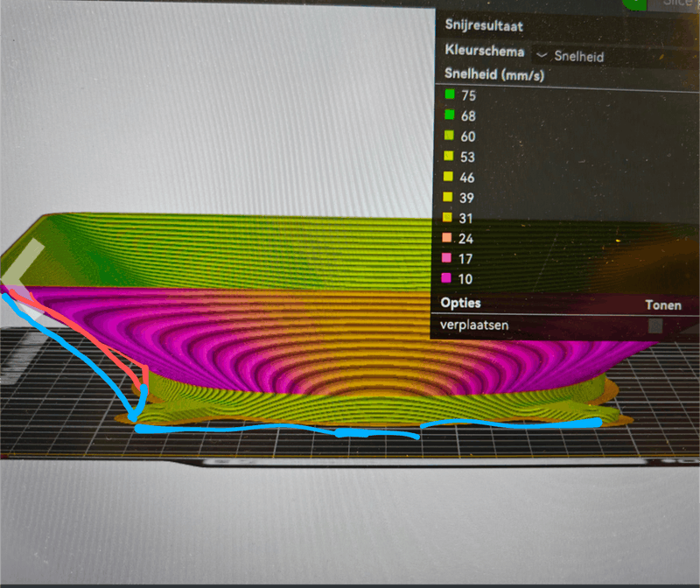This screenshot has height=588, width=700.
Task: Select the salmon swatch for speed 24
Action: pyautogui.click(x=447, y=237)
